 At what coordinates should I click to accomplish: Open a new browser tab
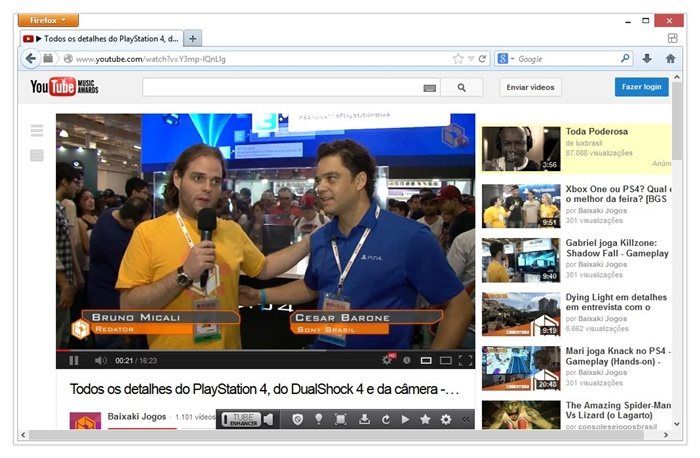coord(193,39)
